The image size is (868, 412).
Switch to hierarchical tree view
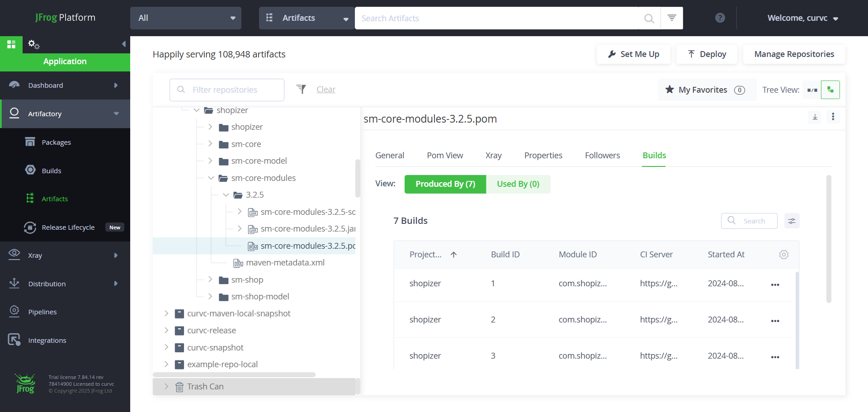click(x=830, y=90)
